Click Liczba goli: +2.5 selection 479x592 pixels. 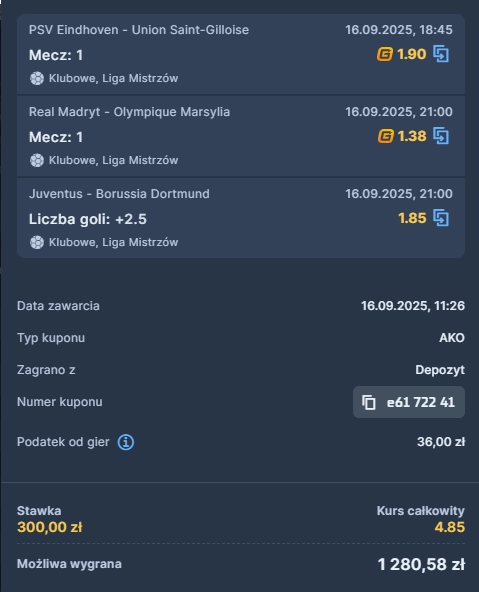pyautogui.click(x=88, y=219)
